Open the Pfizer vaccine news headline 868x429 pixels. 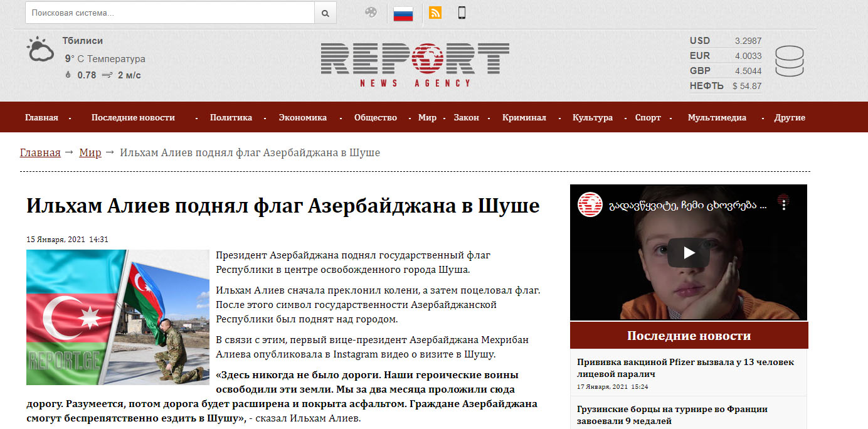[x=685, y=368]
